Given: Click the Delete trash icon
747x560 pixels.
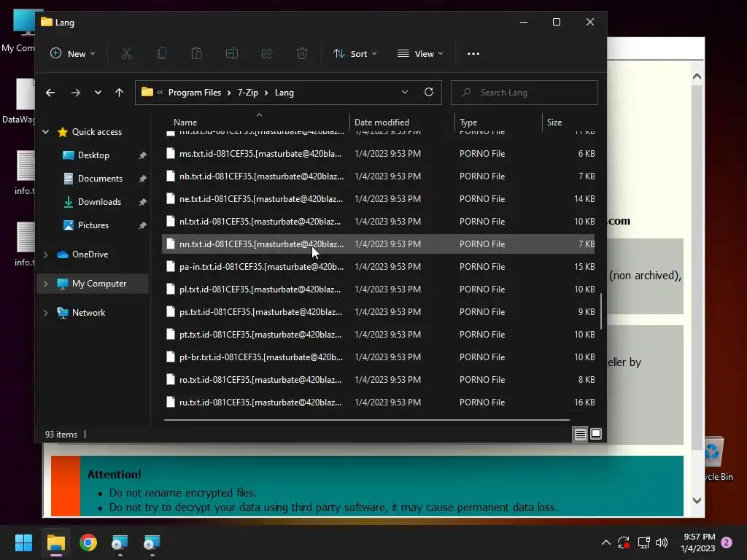Looking at the screenshot, I should click(302, 54).
